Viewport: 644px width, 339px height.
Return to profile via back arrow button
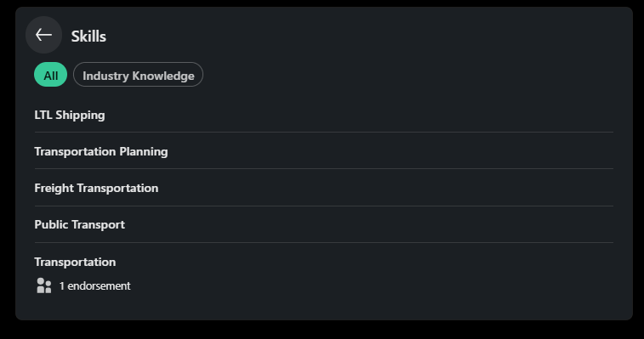43,35
